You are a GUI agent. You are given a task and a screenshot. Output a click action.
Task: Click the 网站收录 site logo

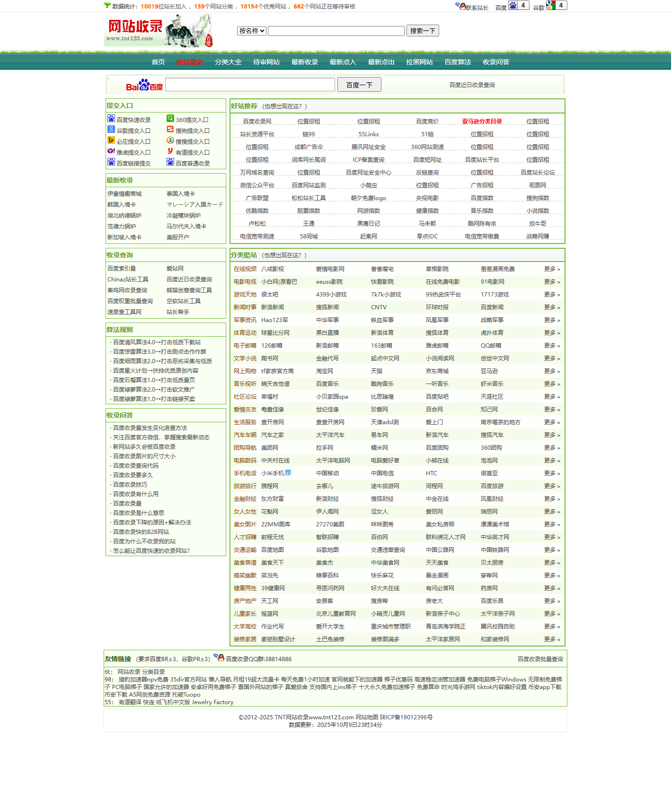point(159,31)
